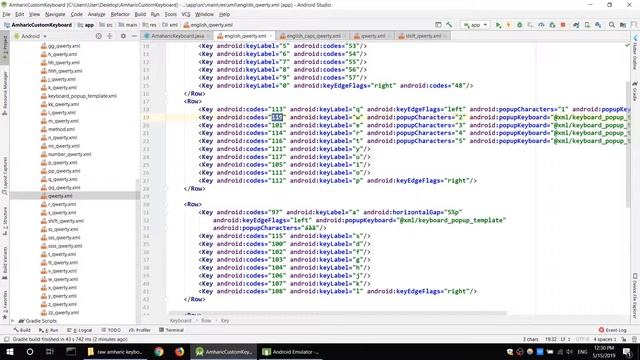The width and height of the screenshot is (640, 360).
Task: Open AVD Manager phone icon
Action: pyautogui.click(x=587, y=25)
